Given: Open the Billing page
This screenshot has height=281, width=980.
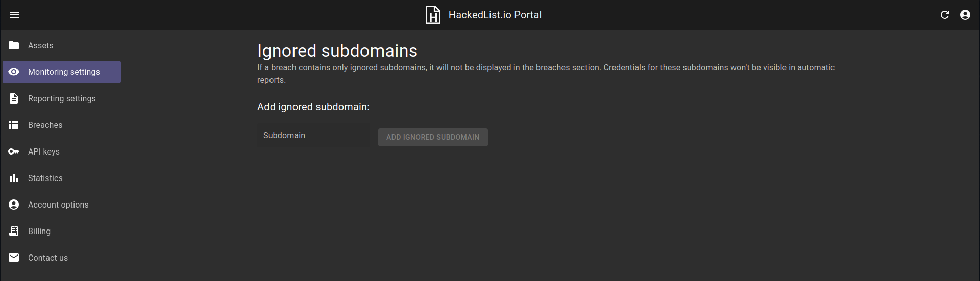Looking at the screenshot, I should 62,231.
